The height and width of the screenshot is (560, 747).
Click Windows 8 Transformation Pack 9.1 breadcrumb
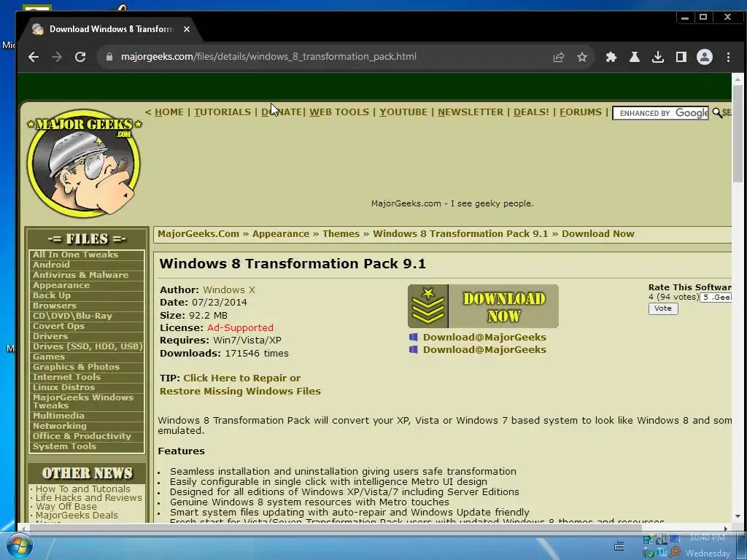coord(460,234)
